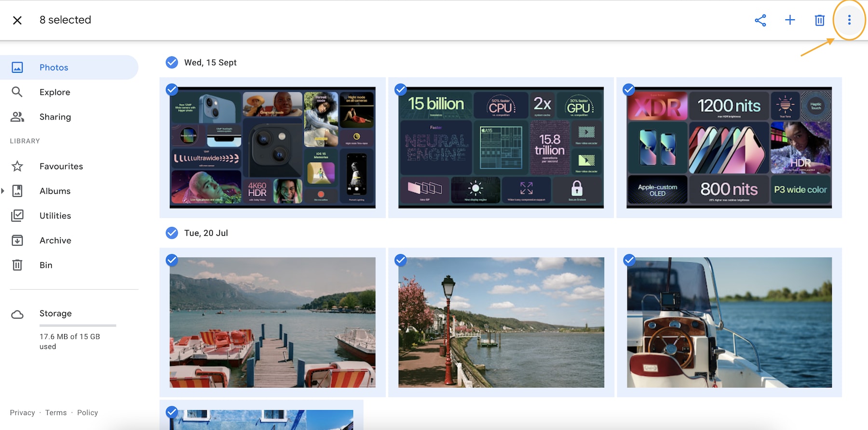Open the Policy link
Screen dimensions: 868x430
click(x=87, y=413)
